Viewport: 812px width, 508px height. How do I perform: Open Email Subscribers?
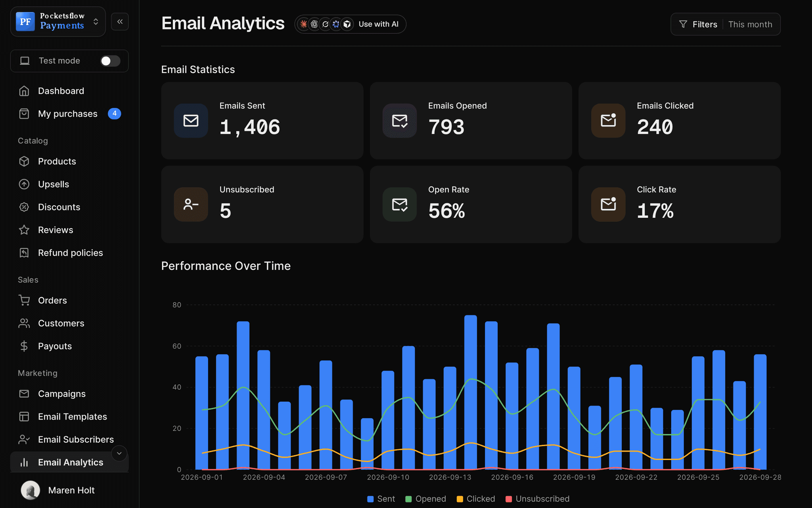point(69,439)
